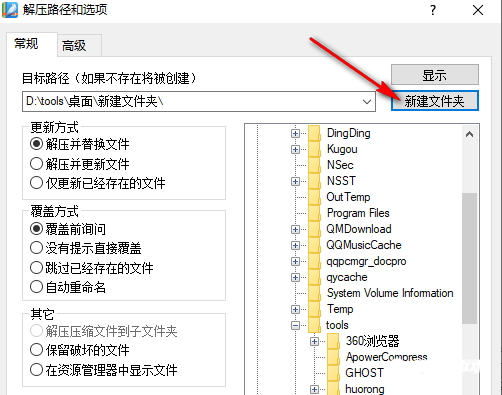Click the tools folder icon

click(x=314, y=325)
